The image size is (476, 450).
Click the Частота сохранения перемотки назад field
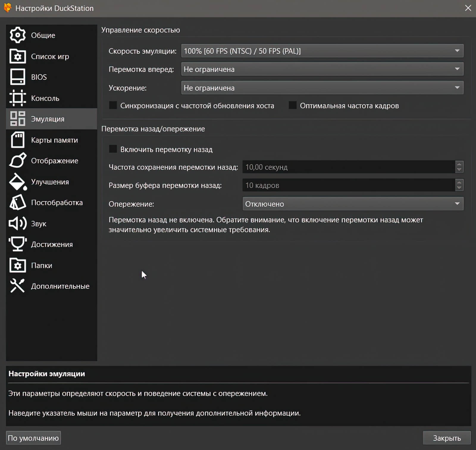pyautogui.click(x=349, y=167)
